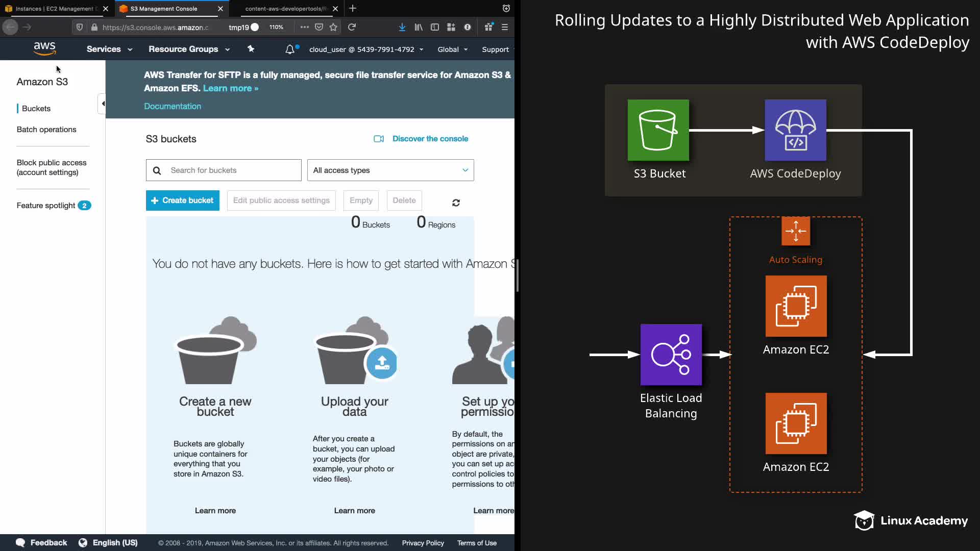Open Firefox hamburger menu

504,27
